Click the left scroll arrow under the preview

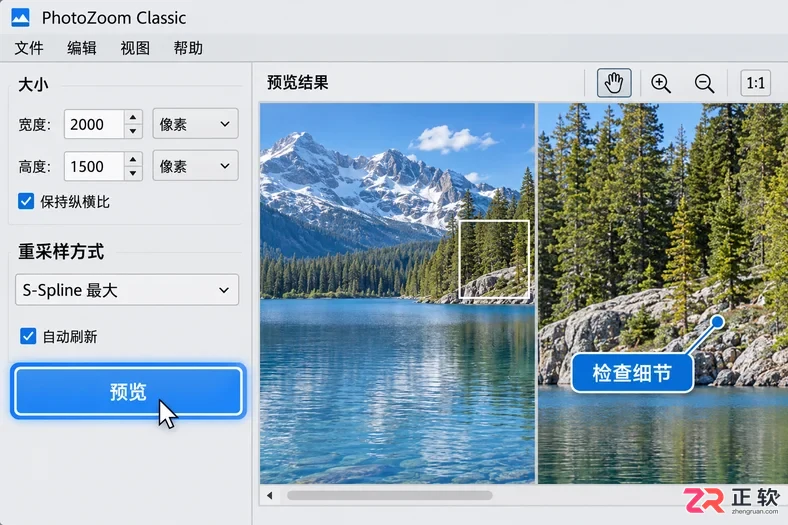click(x=270, y=495)
